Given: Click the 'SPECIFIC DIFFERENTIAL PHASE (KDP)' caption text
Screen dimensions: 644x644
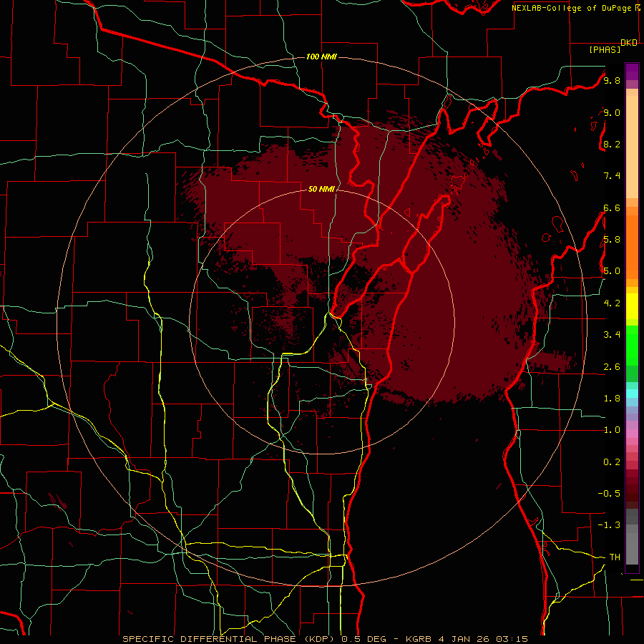Looking at the screenshot, I should click(x=228, y=639).
